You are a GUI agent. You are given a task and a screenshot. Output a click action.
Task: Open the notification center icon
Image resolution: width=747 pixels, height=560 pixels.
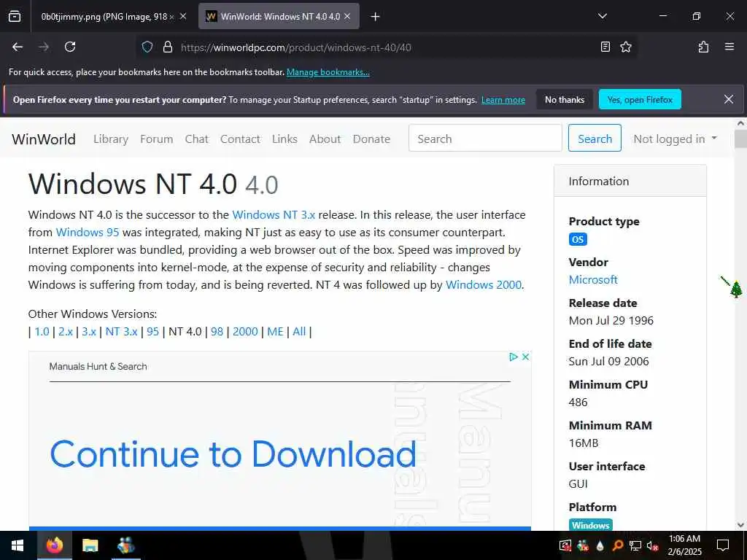(723, 545)
